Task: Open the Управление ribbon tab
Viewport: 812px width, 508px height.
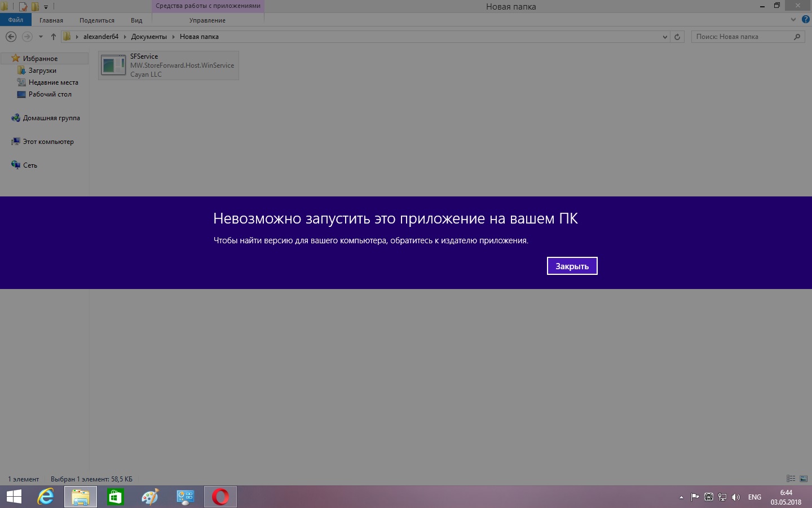Action: coord(208,20)
